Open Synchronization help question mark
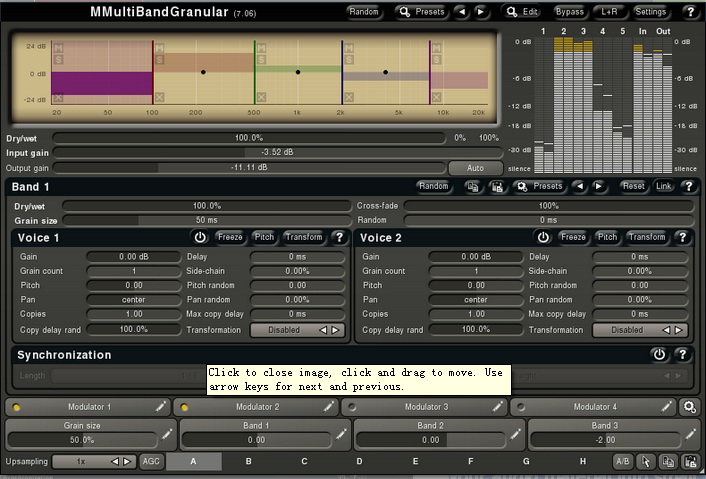 683,355
